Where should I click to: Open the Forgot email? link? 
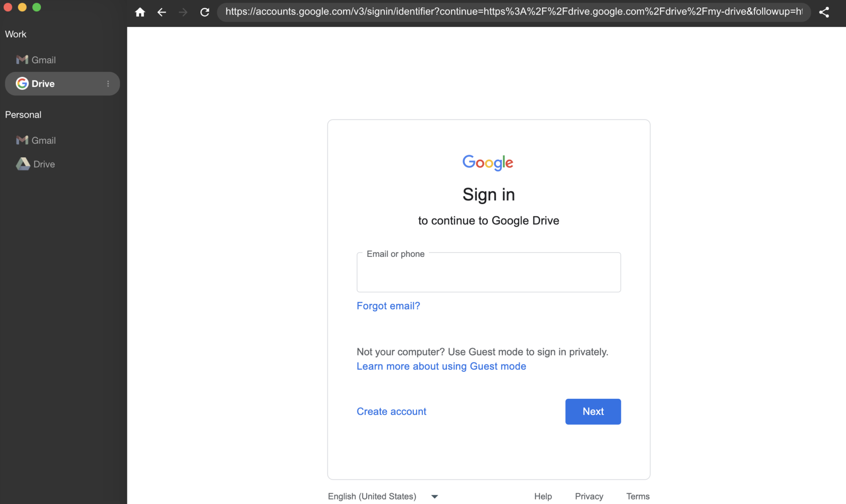pyautogui.click(x=388, y=306)
